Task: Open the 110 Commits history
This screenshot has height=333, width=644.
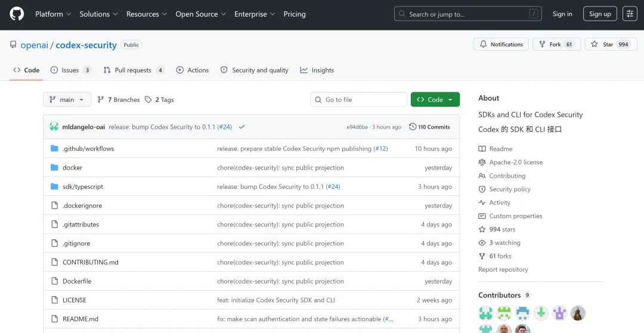Action: (429, 127)
